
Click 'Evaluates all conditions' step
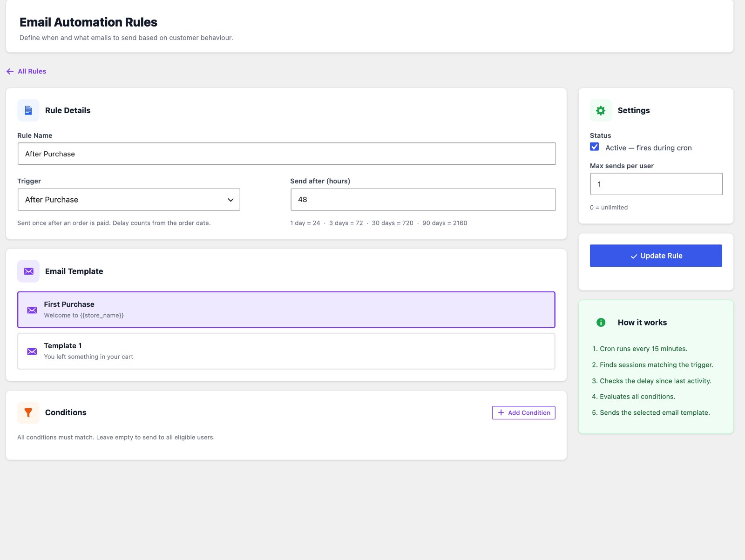(637, 397)
